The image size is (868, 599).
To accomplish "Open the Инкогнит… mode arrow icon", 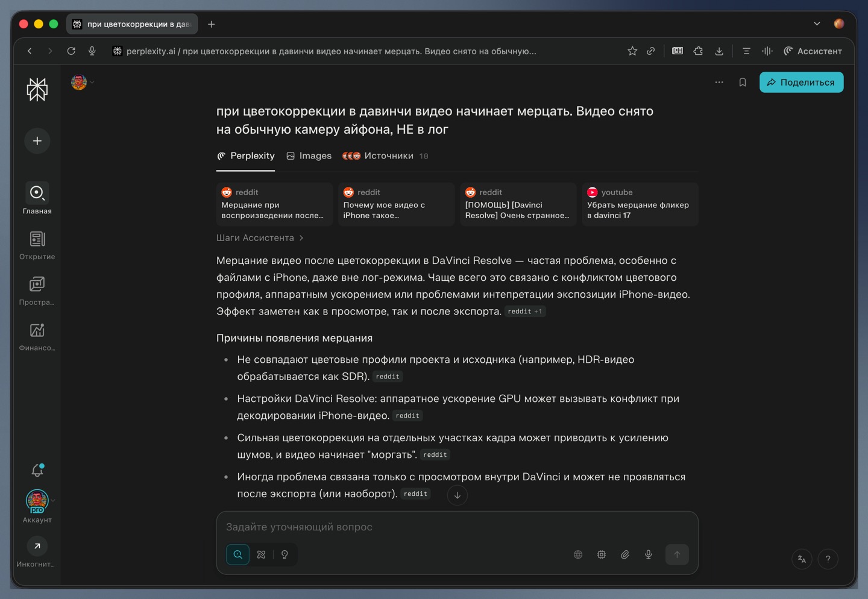I will (x=37, y=546).
